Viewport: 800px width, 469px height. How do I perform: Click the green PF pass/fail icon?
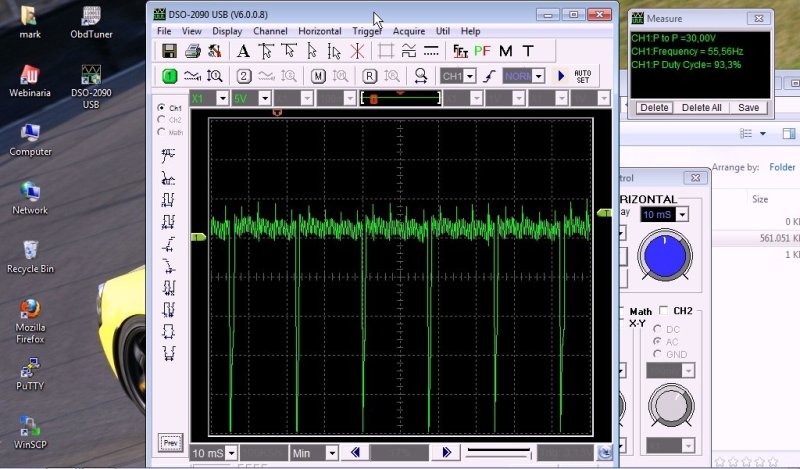pyautogui.click(x=482, y=51)
